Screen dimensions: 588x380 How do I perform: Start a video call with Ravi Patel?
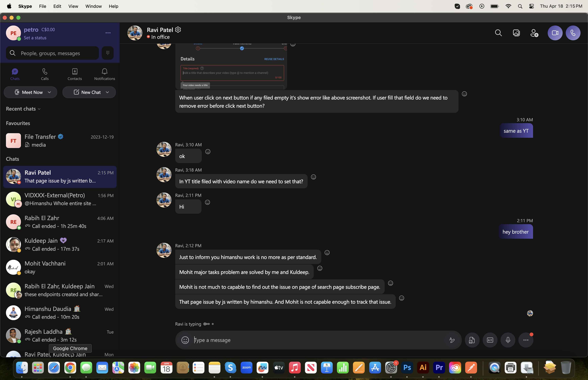[555, 33]
